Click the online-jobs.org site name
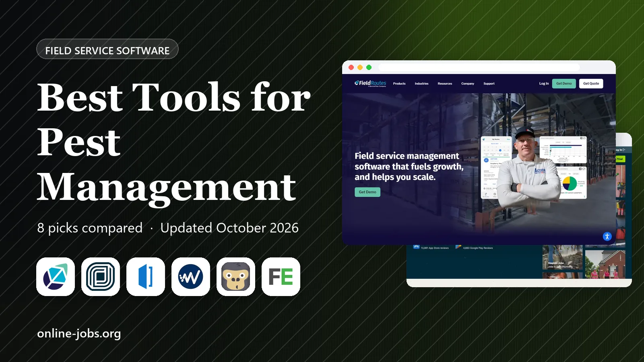 (x=79, y=333)
